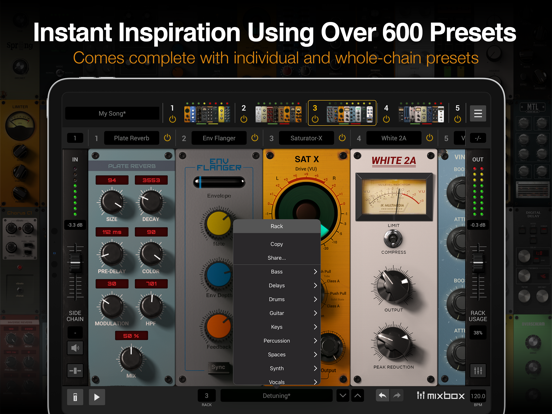
Task: Select rack 4 thumbnail
Action: click(421, 113)
